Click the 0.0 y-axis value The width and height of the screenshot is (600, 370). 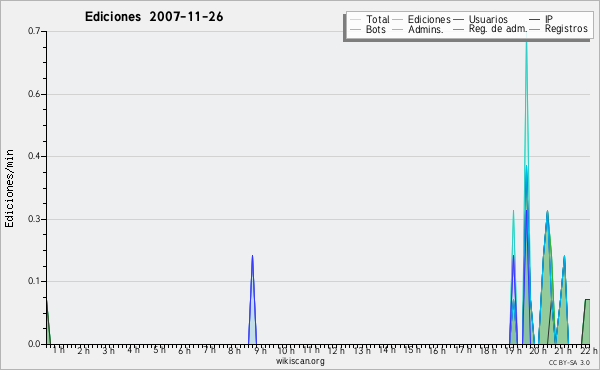34,344
